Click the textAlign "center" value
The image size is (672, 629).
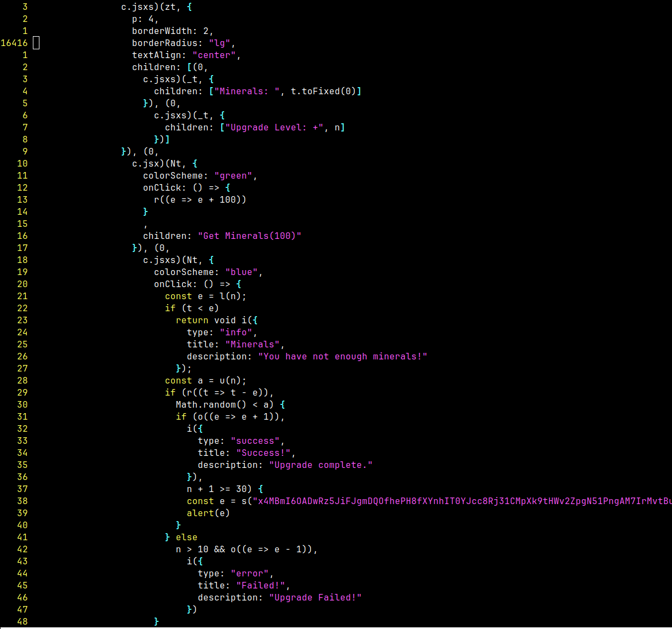(214, 55)
